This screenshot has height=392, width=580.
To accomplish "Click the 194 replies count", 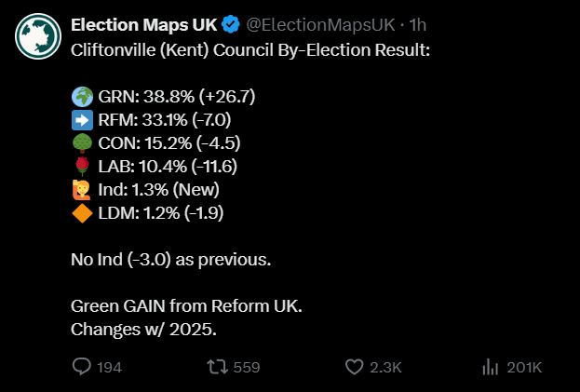I will [x=110, y=368].
